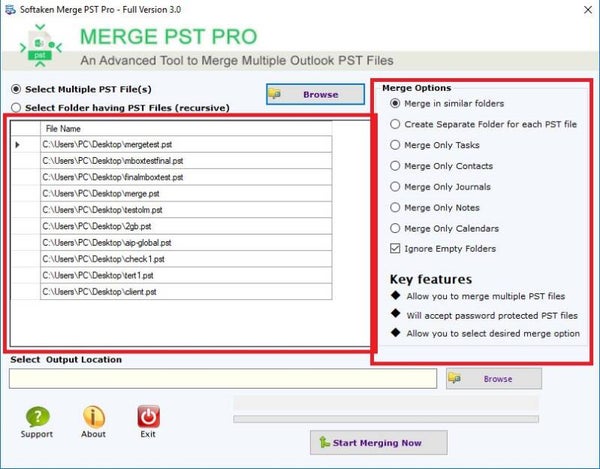
Task: Select the merge.pst file row
Action: pyautogui.click(x=186, y=194)
